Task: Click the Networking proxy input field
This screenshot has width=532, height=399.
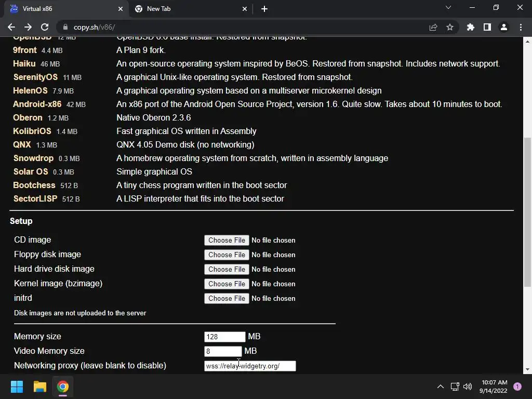Action: tap(250, 366)
